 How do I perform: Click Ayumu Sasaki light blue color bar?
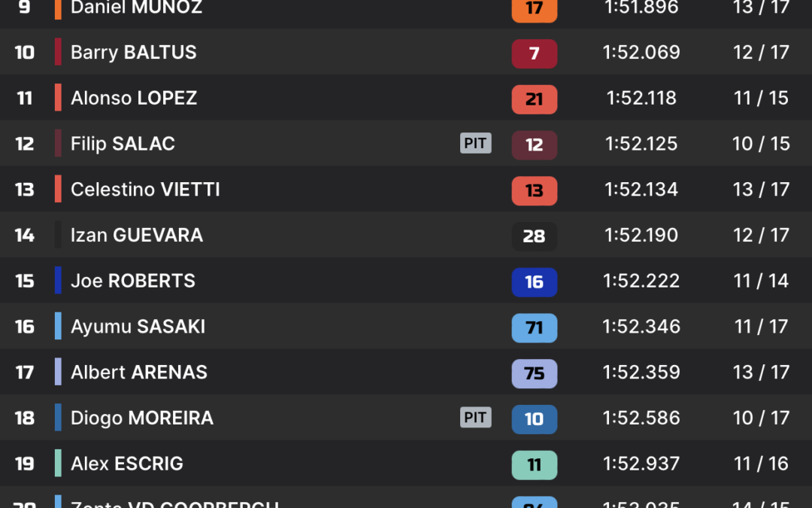(x=58, y=326)
